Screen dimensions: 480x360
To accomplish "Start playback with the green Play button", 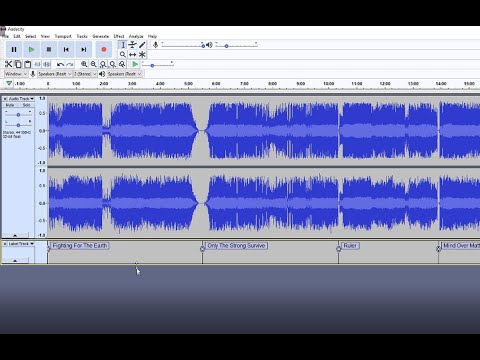I will tap(31, 50).
